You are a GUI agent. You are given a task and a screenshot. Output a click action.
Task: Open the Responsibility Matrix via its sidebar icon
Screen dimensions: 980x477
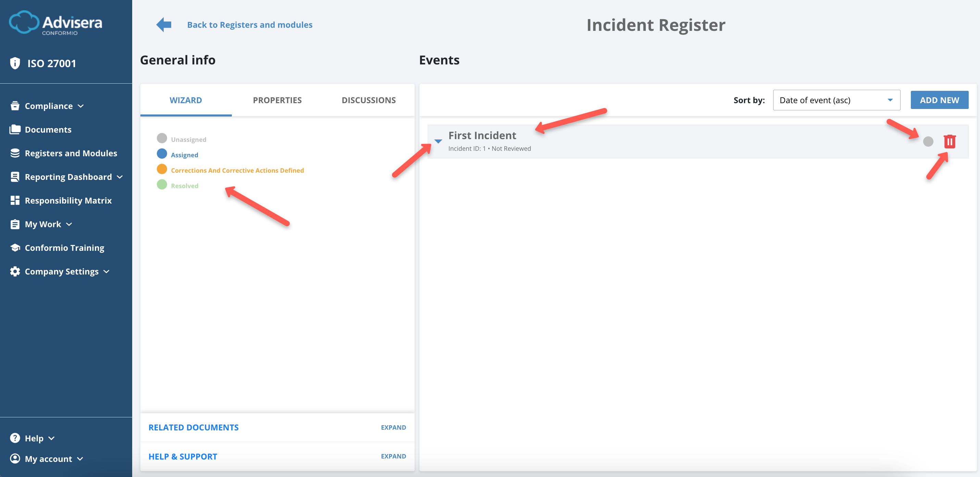click(x=15, y=200)
